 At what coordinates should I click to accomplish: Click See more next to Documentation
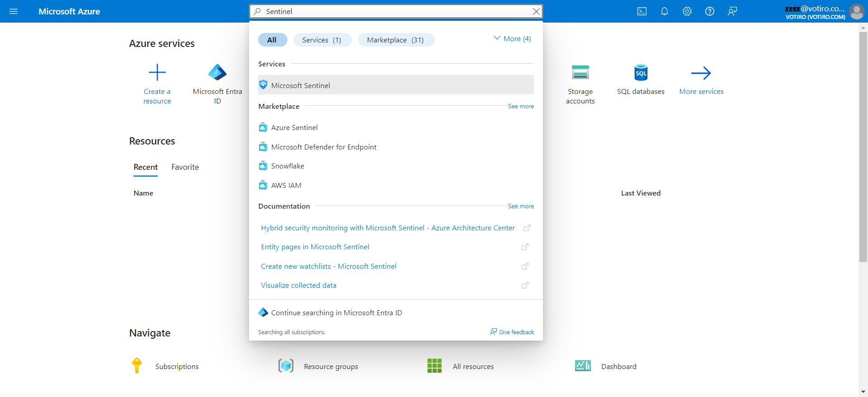point(521,206)
